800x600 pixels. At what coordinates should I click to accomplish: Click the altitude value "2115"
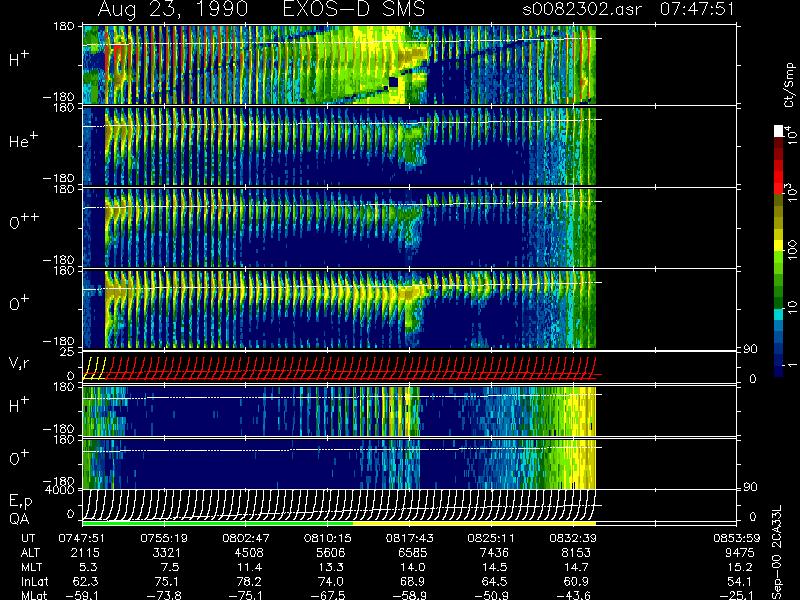coord(86,553)
